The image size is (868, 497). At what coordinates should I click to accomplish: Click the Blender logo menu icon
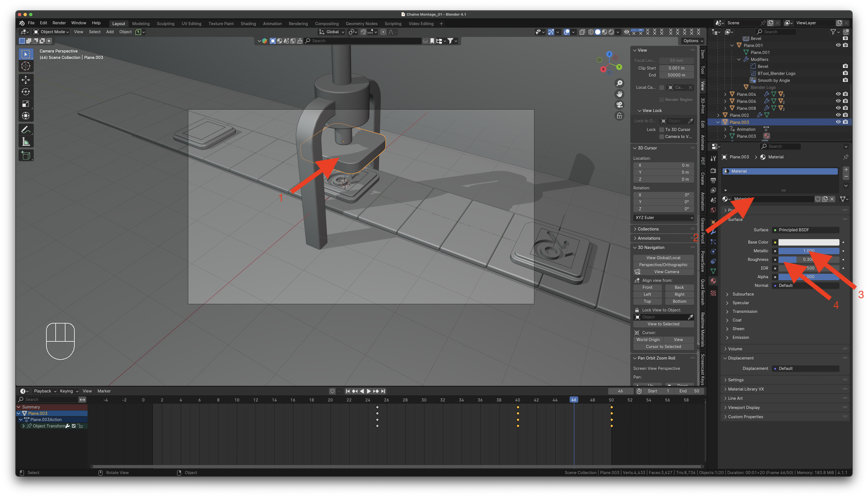22,23
